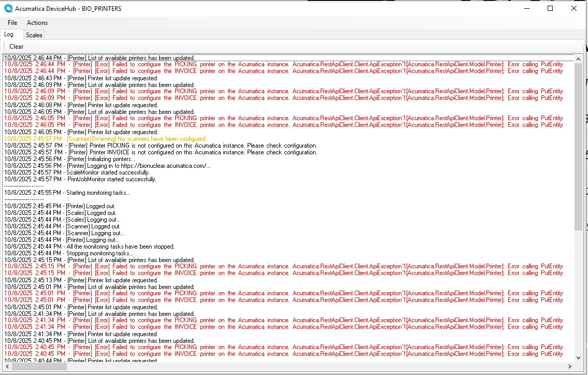This screenshot has width=588, height=375.
Task: Select the 2:45:01 PM PICKING printer error line
Action: coord(283,294)
